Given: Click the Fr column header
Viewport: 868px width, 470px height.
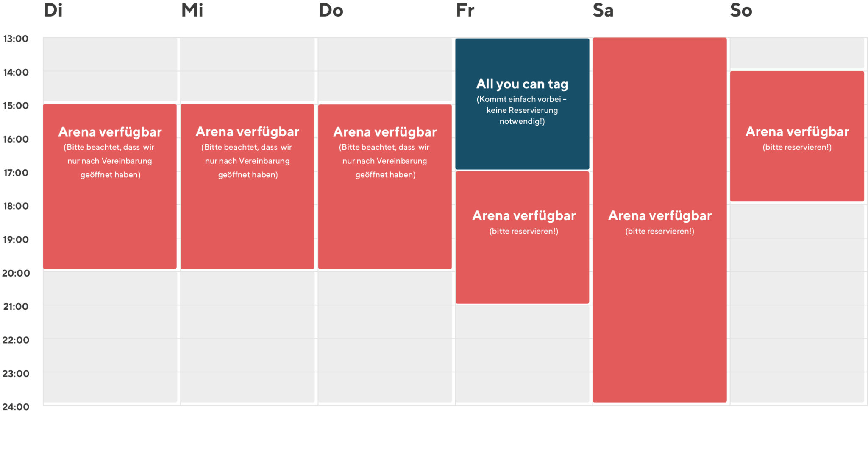Looking at the screenshot, I should [x=465, y=10].
